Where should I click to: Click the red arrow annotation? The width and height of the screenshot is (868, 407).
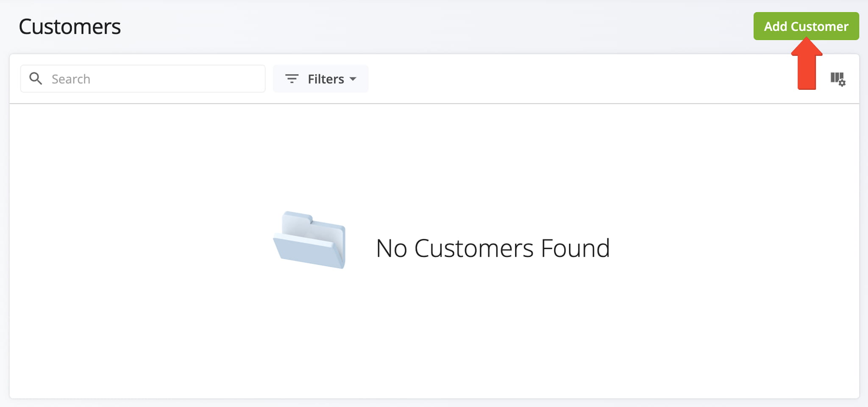(x=807, y=68)
